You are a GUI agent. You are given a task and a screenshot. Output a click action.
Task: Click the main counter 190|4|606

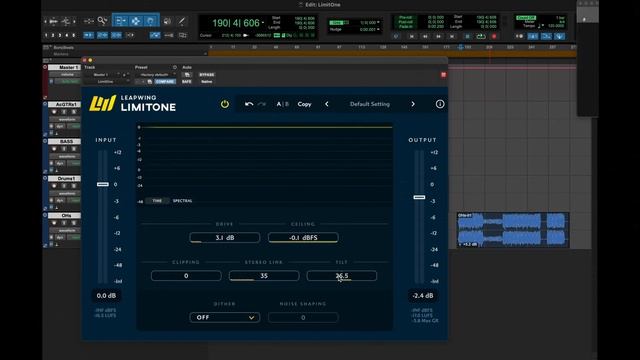click(236, 23)
